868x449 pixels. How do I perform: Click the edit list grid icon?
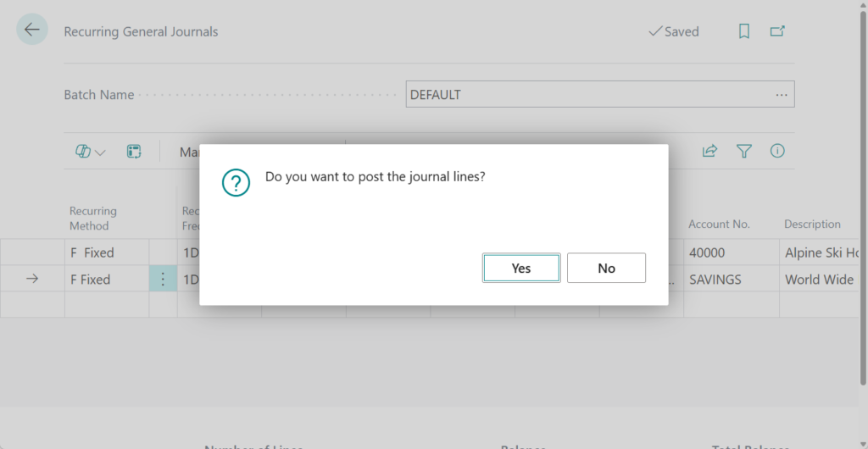134,152
